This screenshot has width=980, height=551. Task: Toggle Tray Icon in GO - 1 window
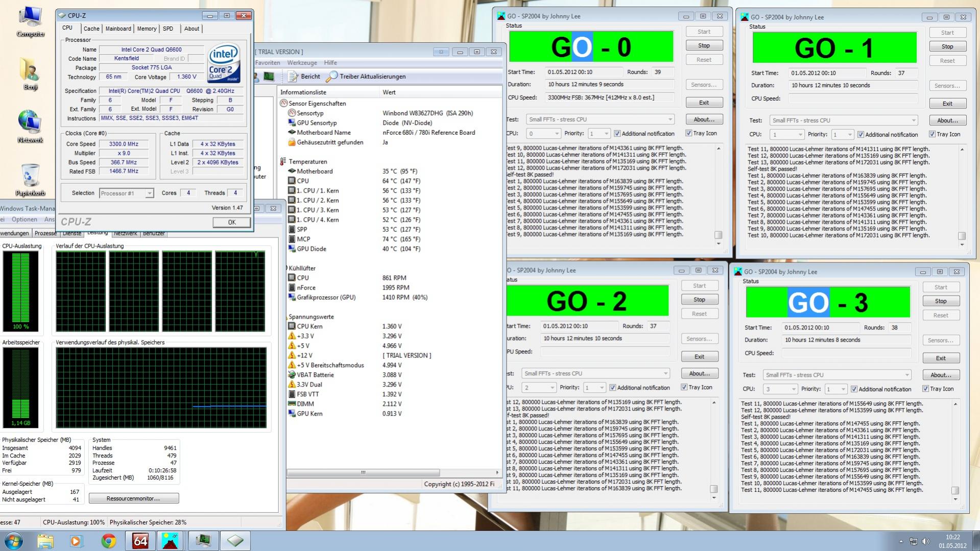pyautogui.click(x=932, y=134)
